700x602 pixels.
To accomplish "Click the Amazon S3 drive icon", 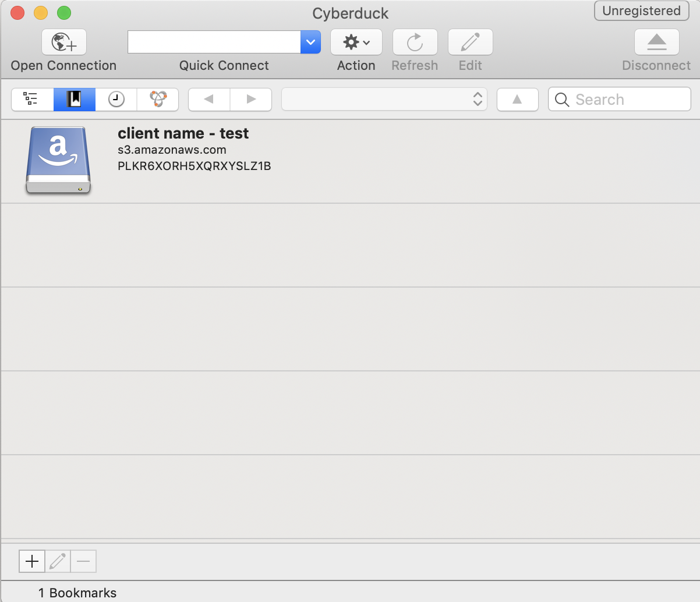I will [x=58, y=161].
